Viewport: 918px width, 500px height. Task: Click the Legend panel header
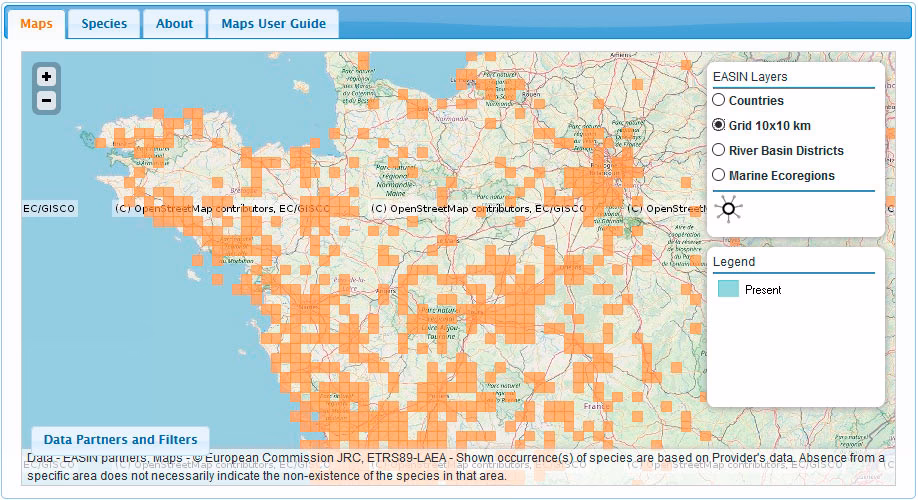click(x=734, y=262)
